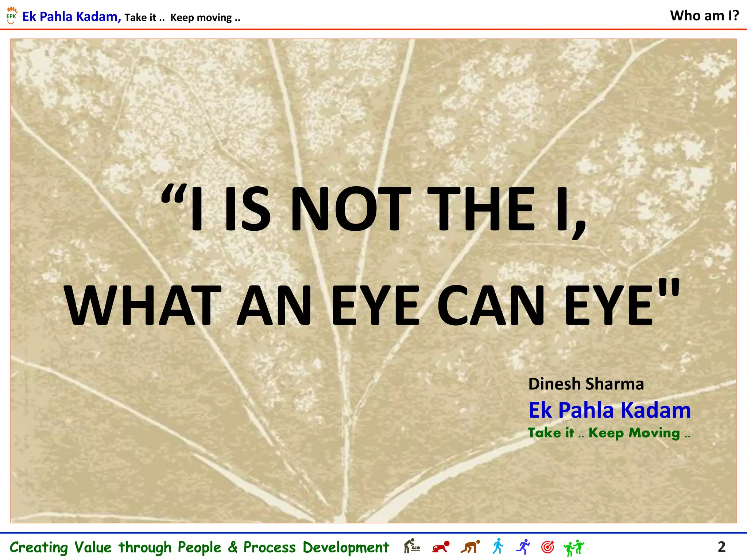This screenshot has height=560, width=747.
Task: Click the light blue walking person icon
Action: [x=498, y=546]
